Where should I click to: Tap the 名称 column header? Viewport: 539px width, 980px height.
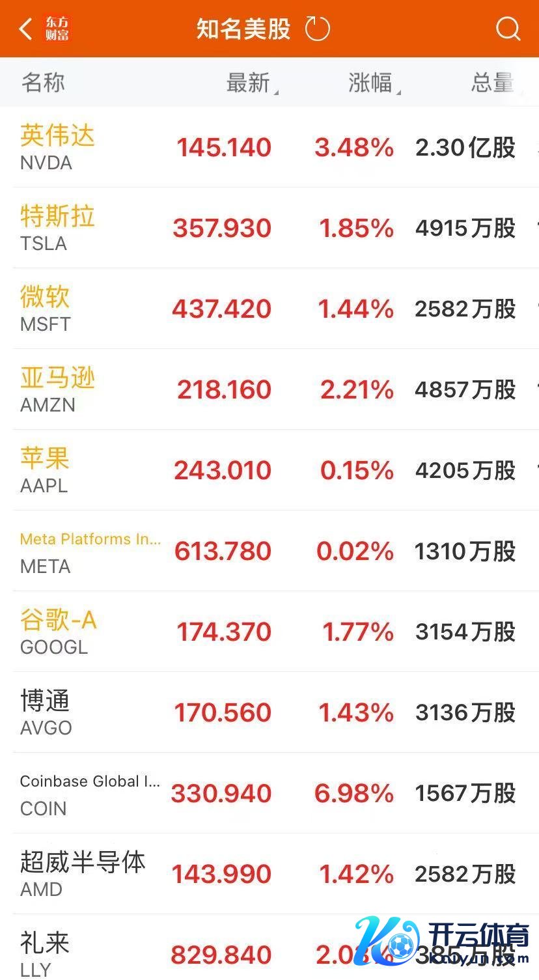[43, 83]
